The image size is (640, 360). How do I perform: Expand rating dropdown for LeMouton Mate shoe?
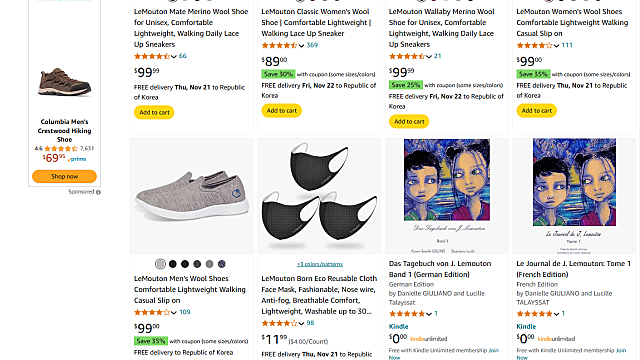(x=173, y=56)
